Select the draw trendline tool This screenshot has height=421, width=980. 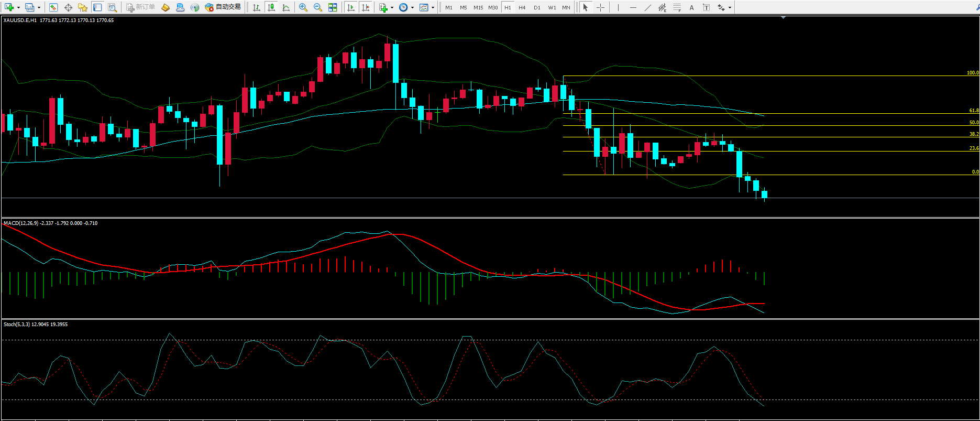coord(647,7)
